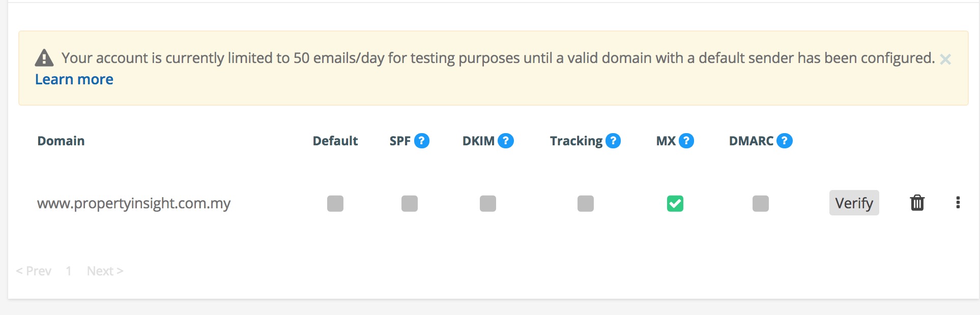Screen dimensions: 980x315
Task: Click the Tracking status checkbox
Action: click(586, 203)
